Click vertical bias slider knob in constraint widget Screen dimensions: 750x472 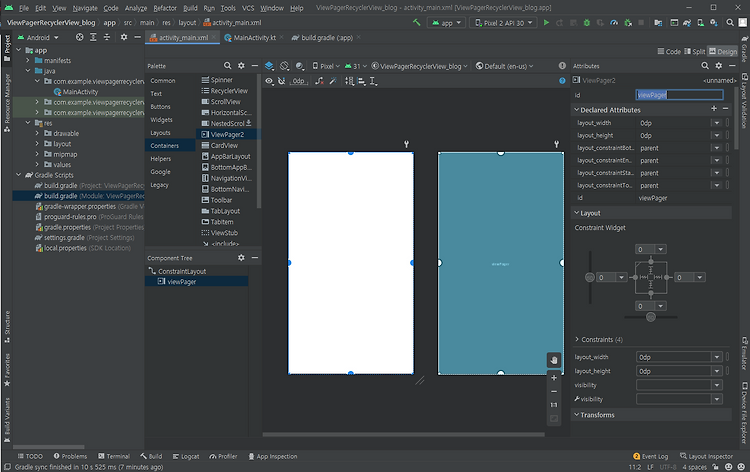pyautogui.click(x=590, y=277)
